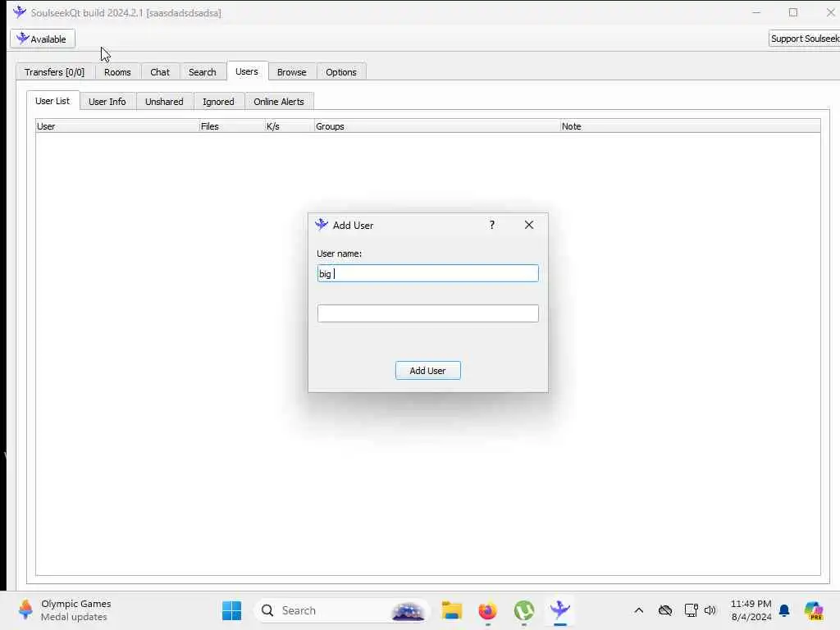This screenshot has height=630, width=840.
Task: Go to the Chat tab
Action: [x=160, y=72]
